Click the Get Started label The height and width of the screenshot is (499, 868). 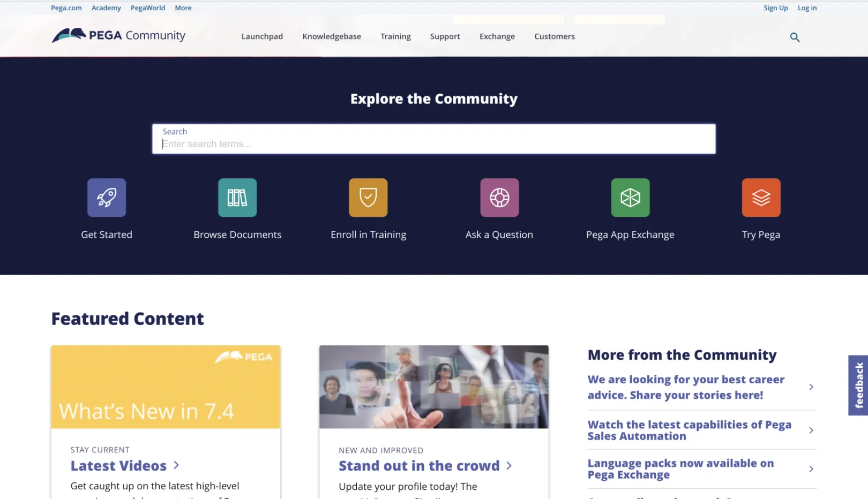pos(107,235)
